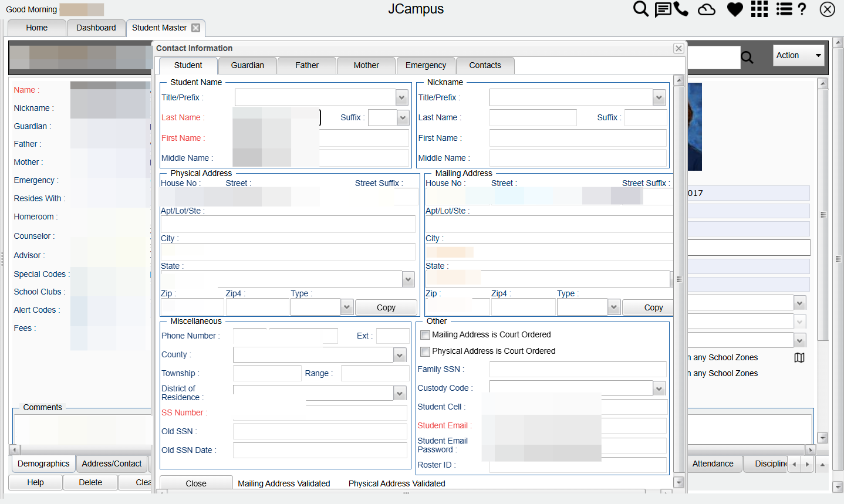
Task: Open the cloud download icon
Action: 707,9
